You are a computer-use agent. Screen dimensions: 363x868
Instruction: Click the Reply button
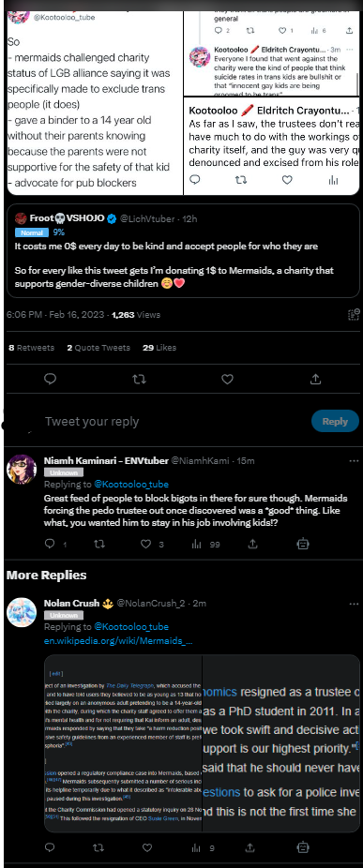[x=335, y=421]
